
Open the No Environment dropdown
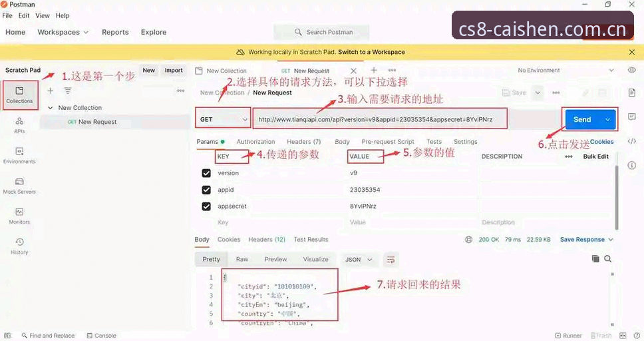point(565,71)
